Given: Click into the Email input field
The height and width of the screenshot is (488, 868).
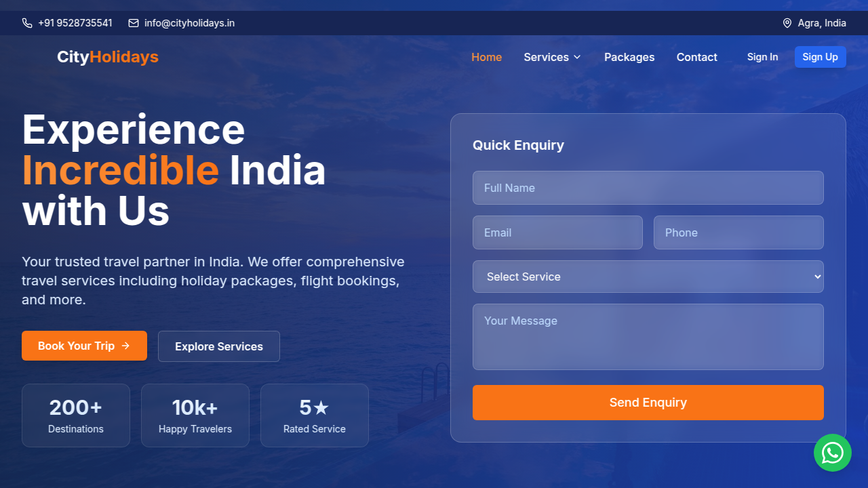Looking at the screenshot, I should point(557,232).
